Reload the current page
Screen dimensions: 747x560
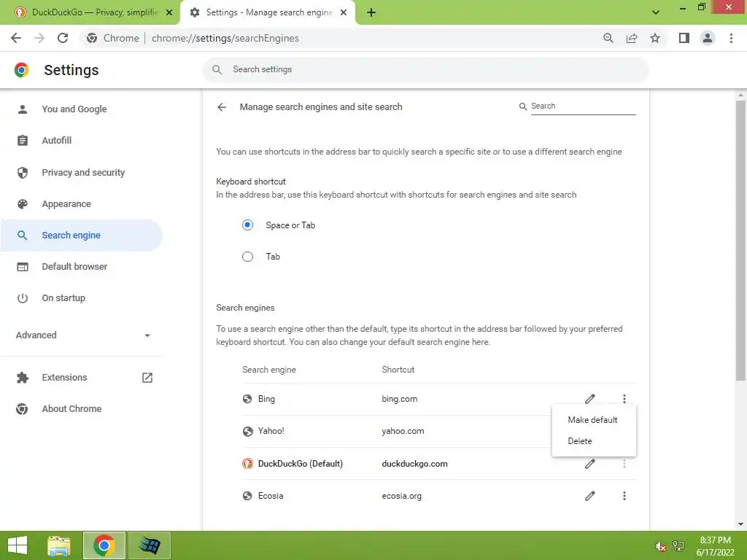click(x=63, y=38)
